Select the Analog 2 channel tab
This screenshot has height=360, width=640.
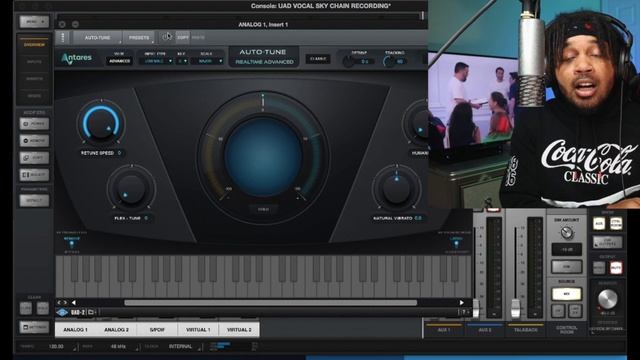tap(116, 329)
